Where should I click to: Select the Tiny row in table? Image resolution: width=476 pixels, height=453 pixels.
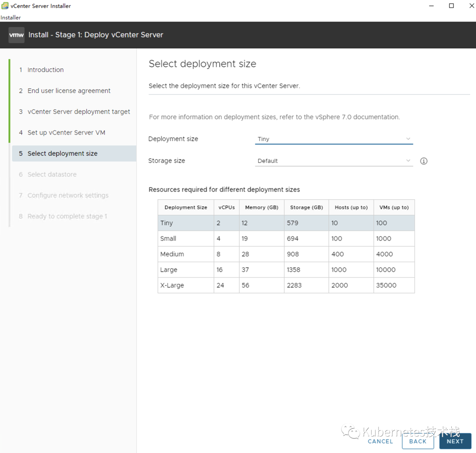[x=286, y=223]
